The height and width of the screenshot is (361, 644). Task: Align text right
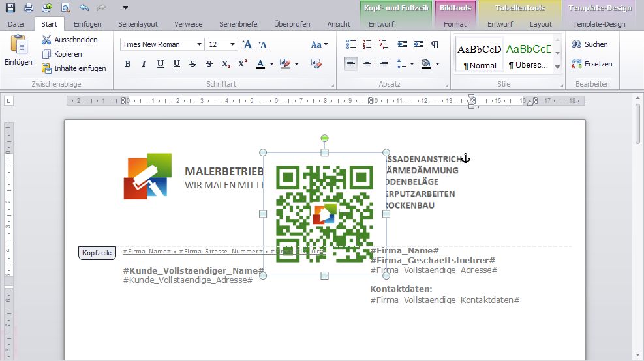click(384, 64)
